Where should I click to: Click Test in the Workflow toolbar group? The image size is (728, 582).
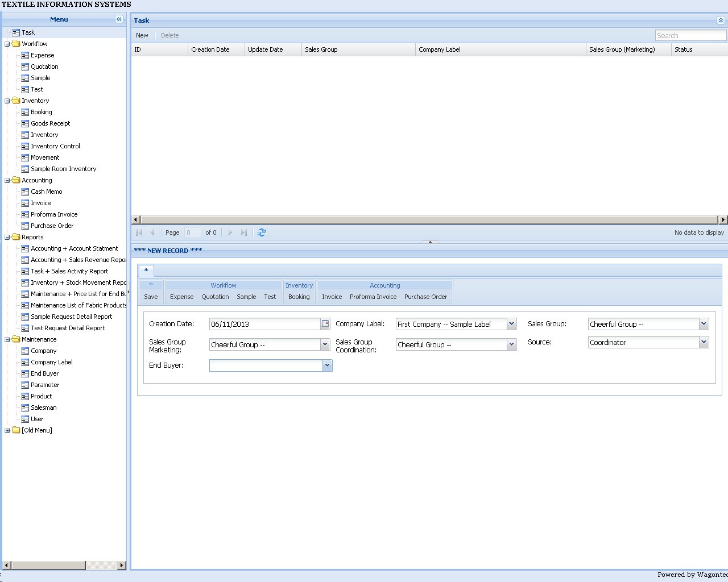(270, 297)
